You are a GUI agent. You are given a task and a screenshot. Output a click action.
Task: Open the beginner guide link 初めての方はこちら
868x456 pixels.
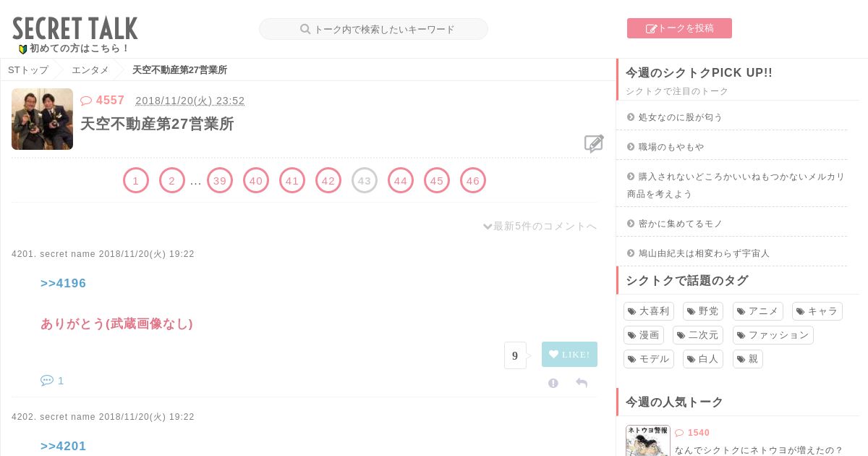coord(74,48)
